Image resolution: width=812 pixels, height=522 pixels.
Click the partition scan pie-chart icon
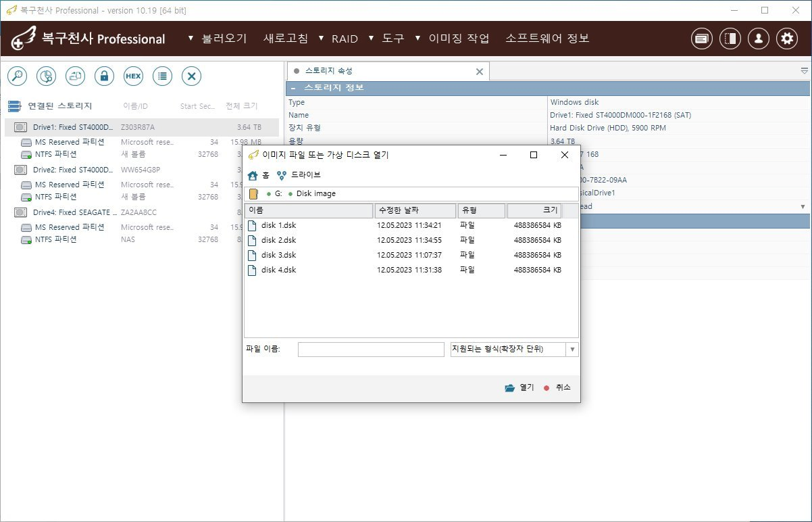[47, 76]
